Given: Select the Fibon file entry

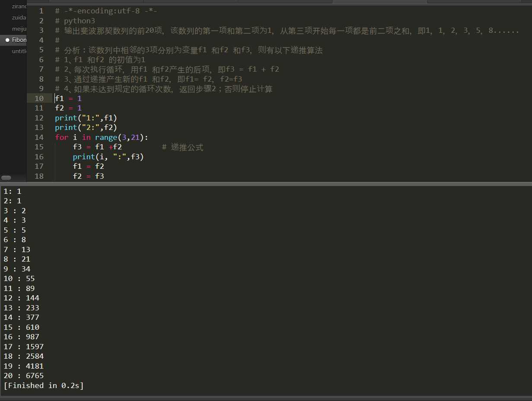Looking at the screenshot, I should coord(19,40).
